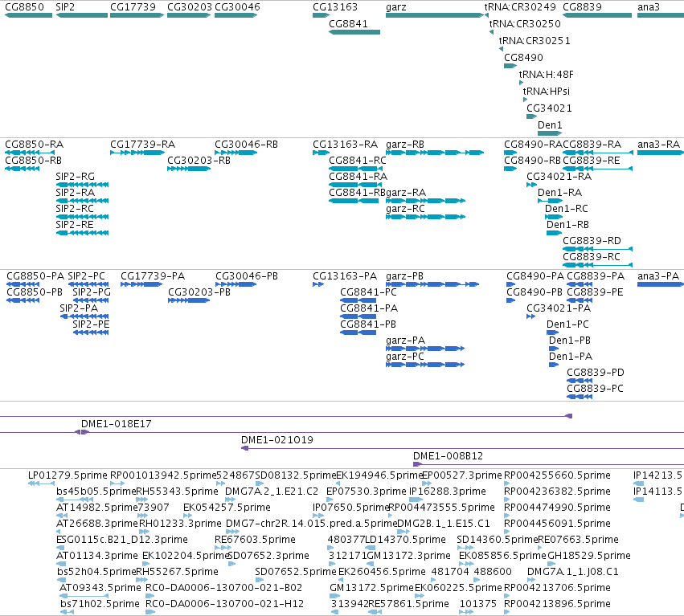This screenshot has width=684, height=616.
Task: Click the CG30203-PB protein label
Action: (x=199, y=292)
